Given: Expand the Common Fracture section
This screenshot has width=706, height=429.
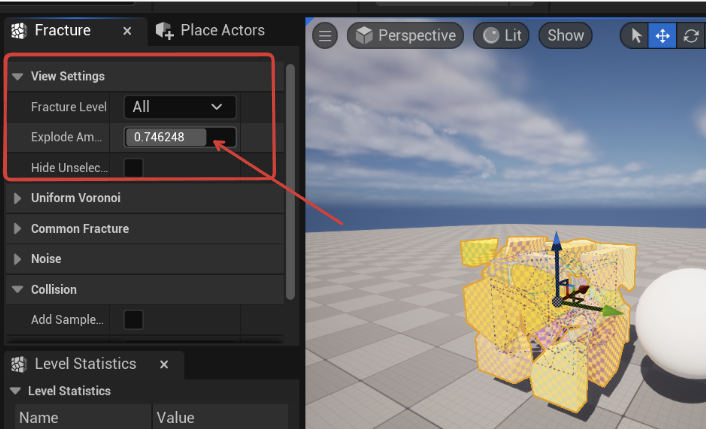Looking at the screenshot, I should coord(18,229).
